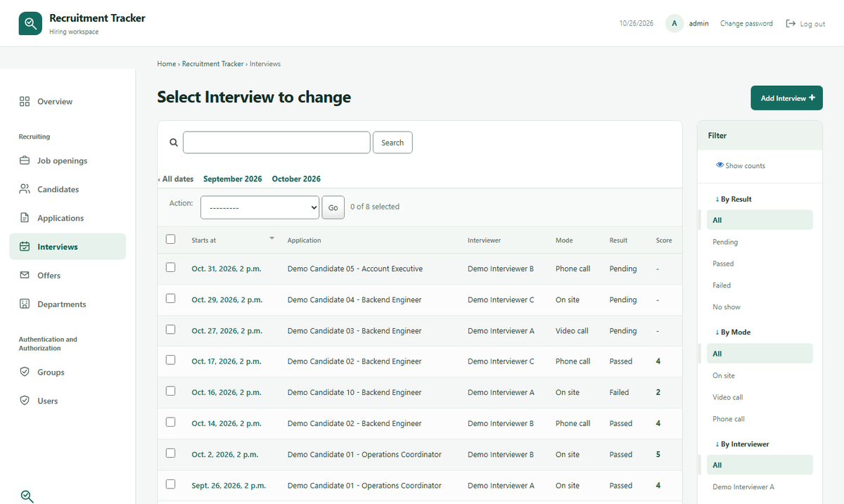Open the Action dropdown
The height and width of the screenshot is (504, 844).
[260, 207]
